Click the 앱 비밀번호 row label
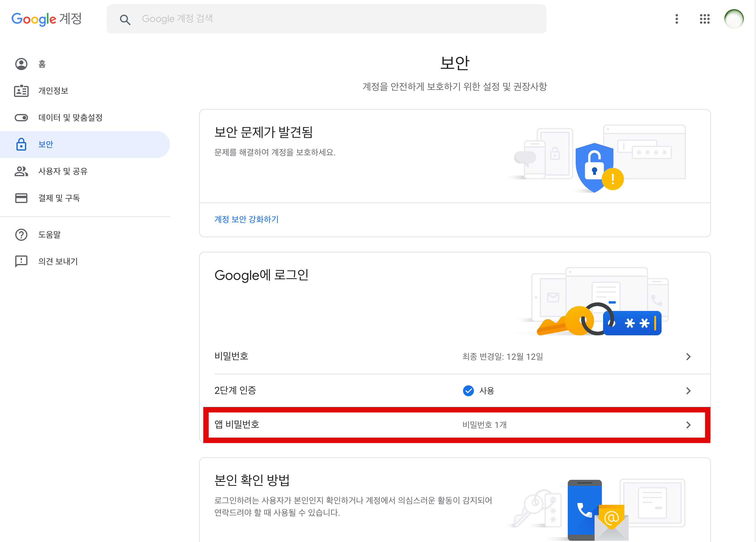The width and height of the screenshot is (756, 542). [237, 425]
